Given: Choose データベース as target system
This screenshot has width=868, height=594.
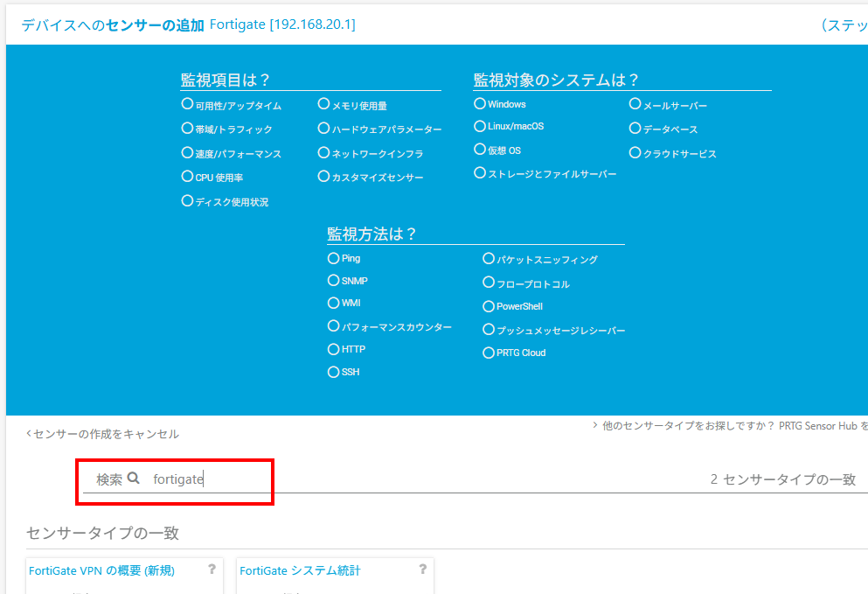Looking at the screenshot, I should (635, 128).
